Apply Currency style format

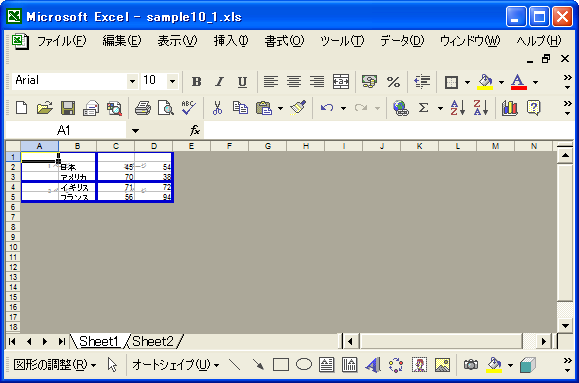(370, 82)
